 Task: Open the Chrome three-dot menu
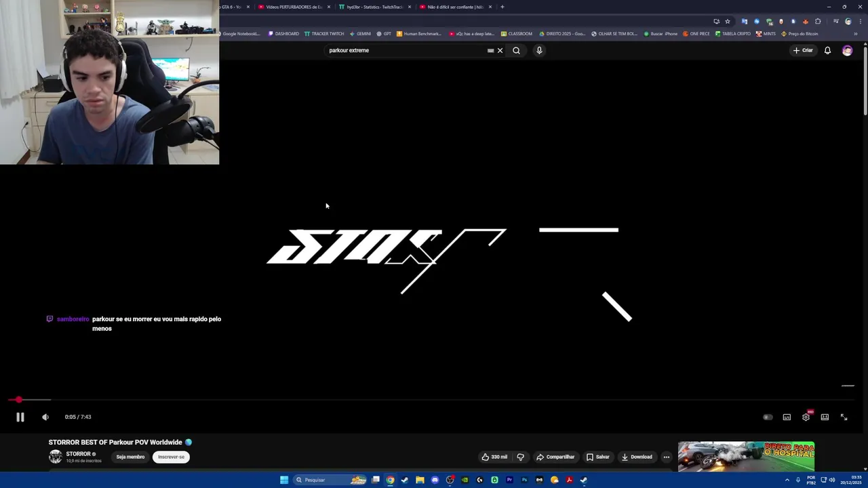click(x=860, y=21)
